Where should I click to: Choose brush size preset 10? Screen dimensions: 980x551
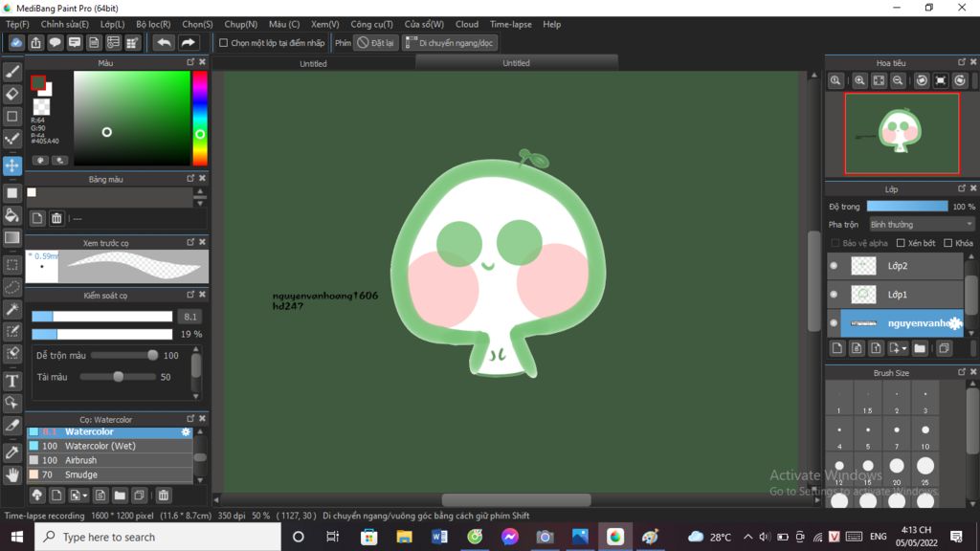tap(925, 434)
